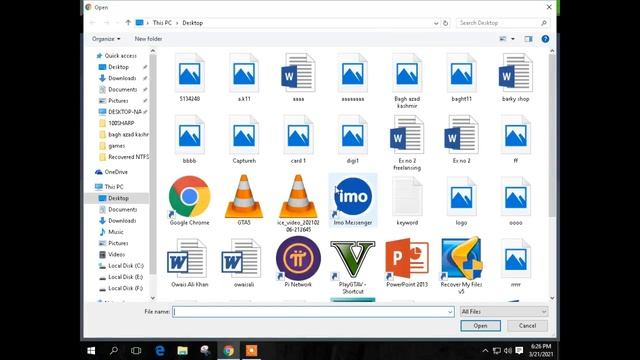The image size is (640, 360).
Task: Click the Search Desktop box
Action: (x=503, y=23)
